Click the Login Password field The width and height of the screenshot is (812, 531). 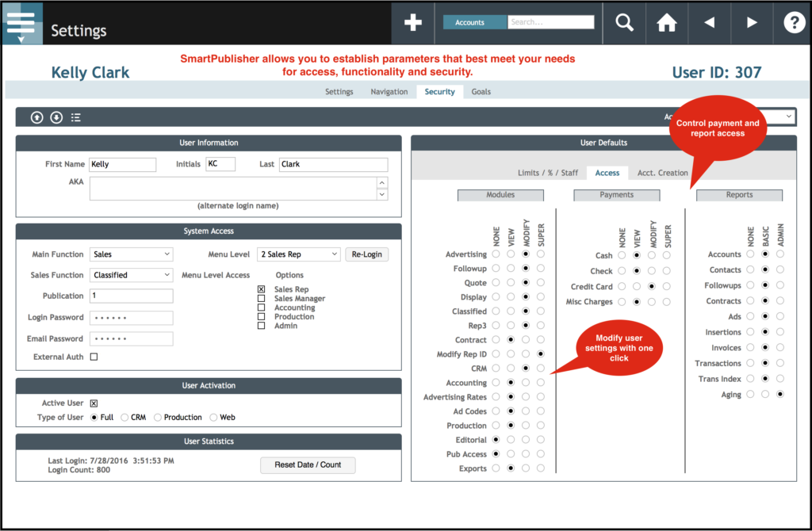[x=132, y=317]
